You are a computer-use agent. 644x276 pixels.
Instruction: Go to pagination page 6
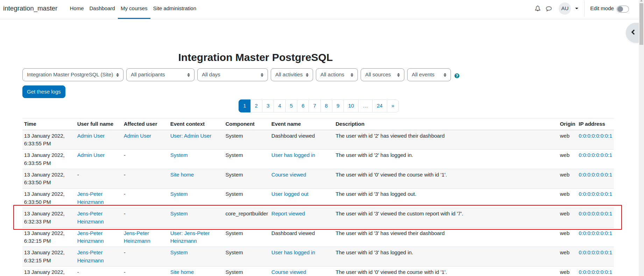pos(303,106)
